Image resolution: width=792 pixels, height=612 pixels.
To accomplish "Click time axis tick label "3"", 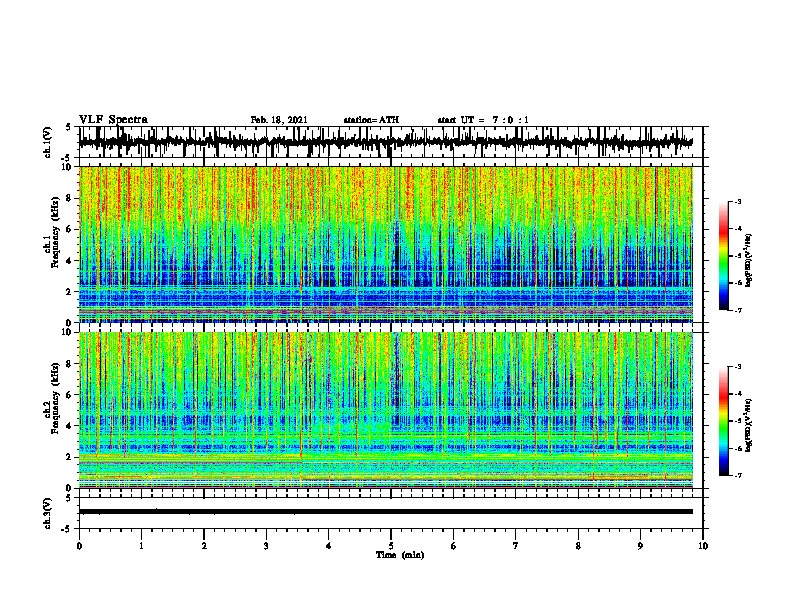I will (x=266, y=546).
